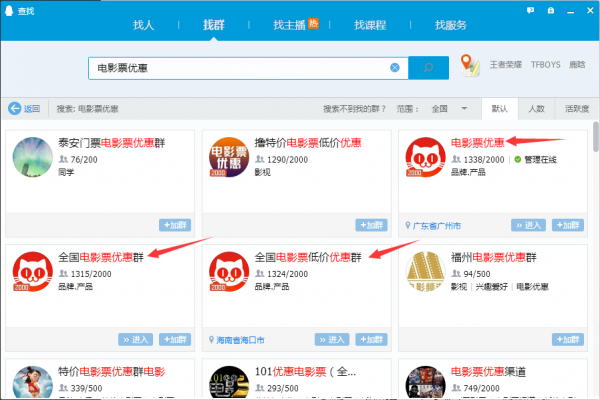
Task: Click hot keyword 王者荣耀
Action: 505,65
